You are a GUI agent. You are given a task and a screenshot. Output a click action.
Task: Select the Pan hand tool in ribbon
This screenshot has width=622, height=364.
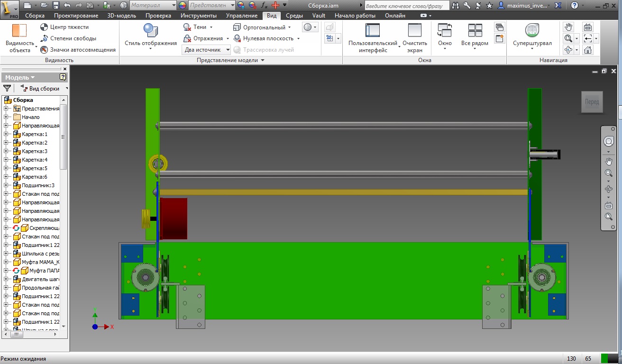pyautogui.click(x=568, y=27)
